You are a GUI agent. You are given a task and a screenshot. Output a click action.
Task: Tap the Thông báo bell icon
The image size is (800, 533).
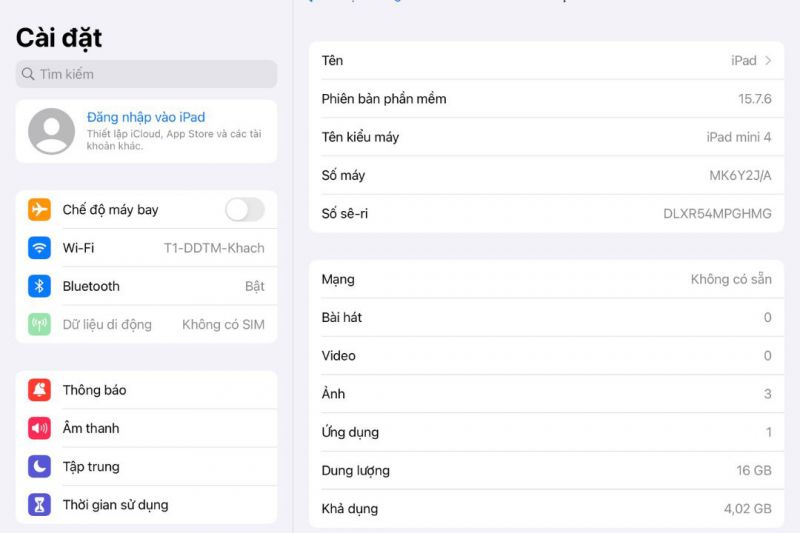pyautogui.click(x=39, y=390)
